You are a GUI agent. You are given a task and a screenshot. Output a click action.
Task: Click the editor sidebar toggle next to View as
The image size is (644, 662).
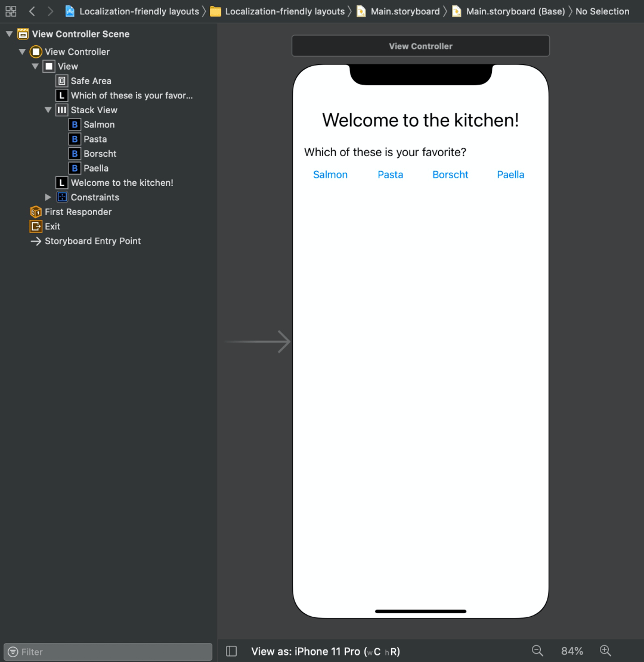231,651
